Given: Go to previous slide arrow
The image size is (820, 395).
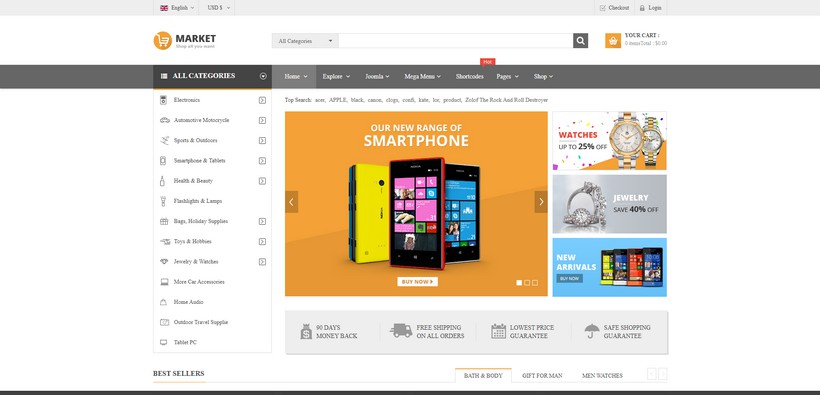Looking at the screenshot, I should [x=291, y=202].
